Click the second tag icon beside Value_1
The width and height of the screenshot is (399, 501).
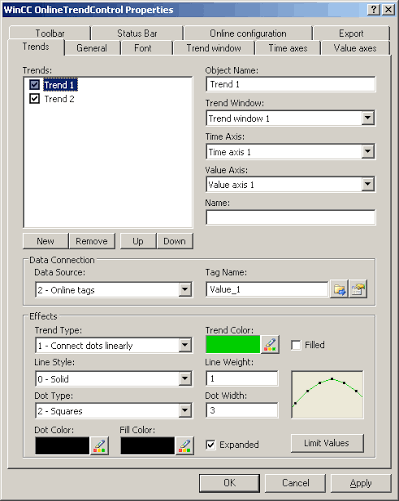(x=358, y=289)
